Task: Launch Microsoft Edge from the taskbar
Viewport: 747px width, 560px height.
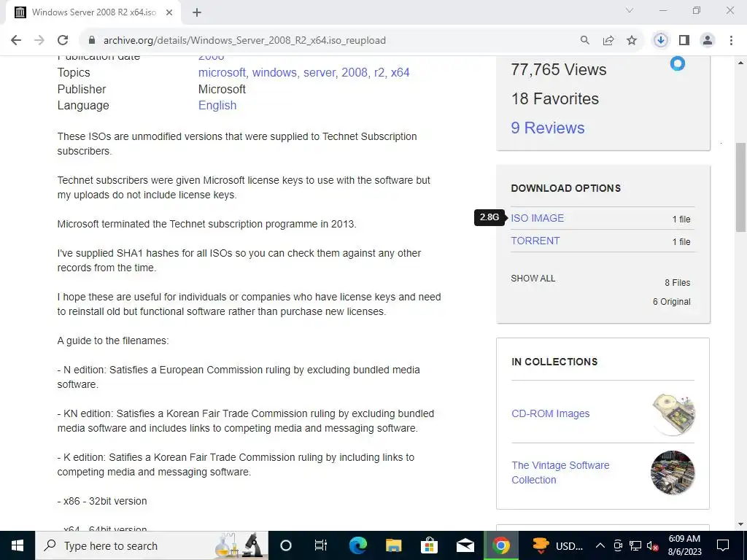Action: click(x=357, y=545)
